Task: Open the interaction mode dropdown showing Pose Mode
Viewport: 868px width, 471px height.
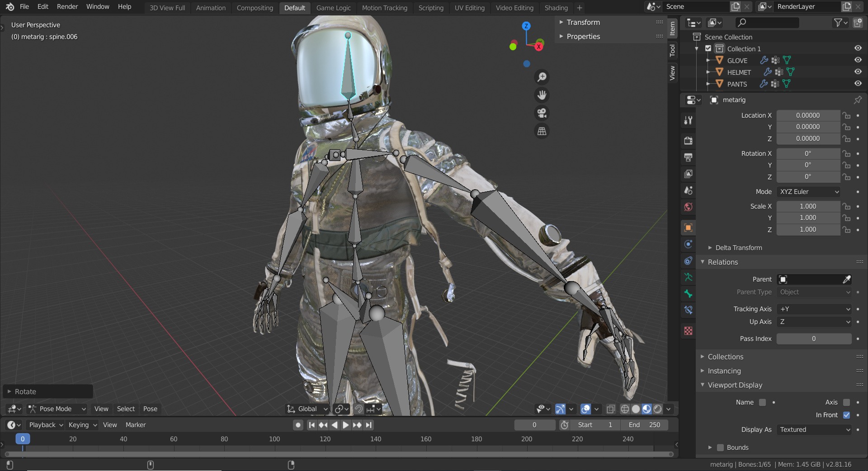Action: (x=57, y=409)
